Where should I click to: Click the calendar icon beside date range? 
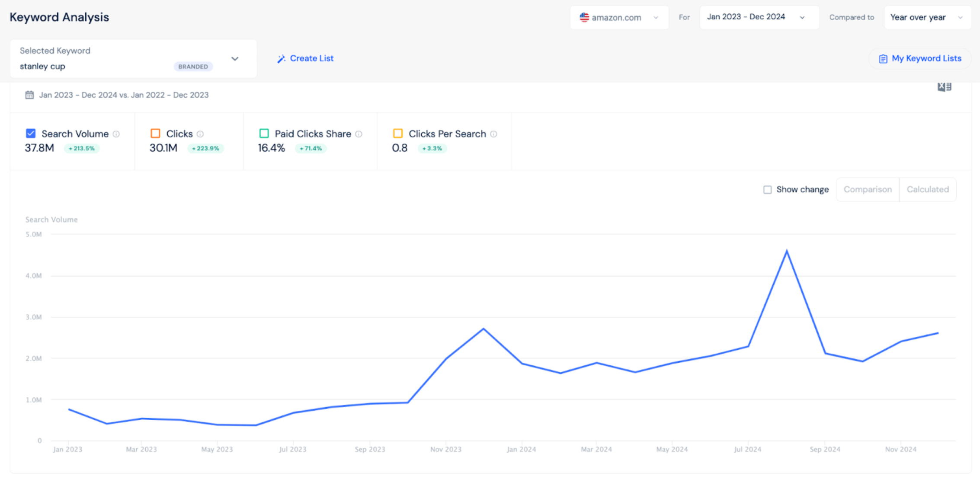click(29, 95)
